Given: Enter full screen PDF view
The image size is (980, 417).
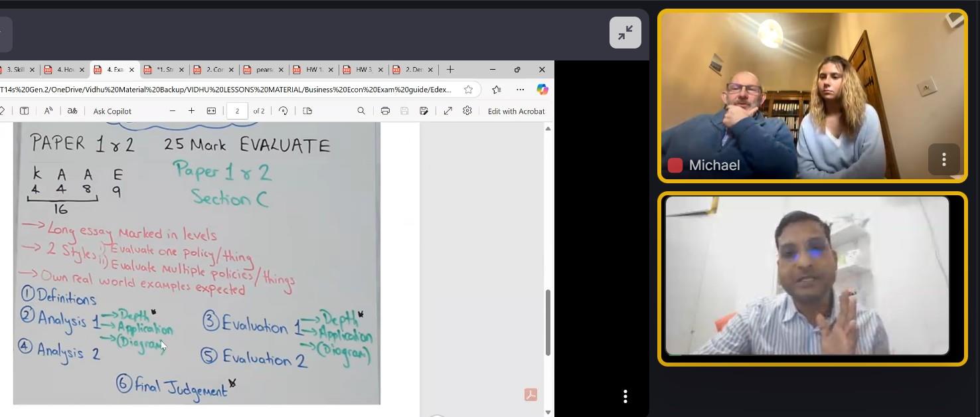Looking at the screenshot, I should [448, 111].
